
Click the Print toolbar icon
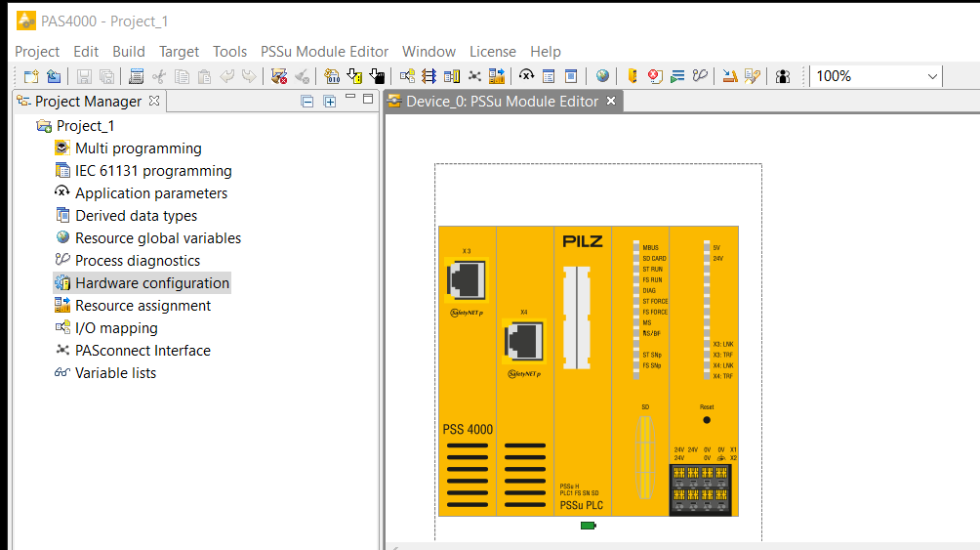[136, 76]
